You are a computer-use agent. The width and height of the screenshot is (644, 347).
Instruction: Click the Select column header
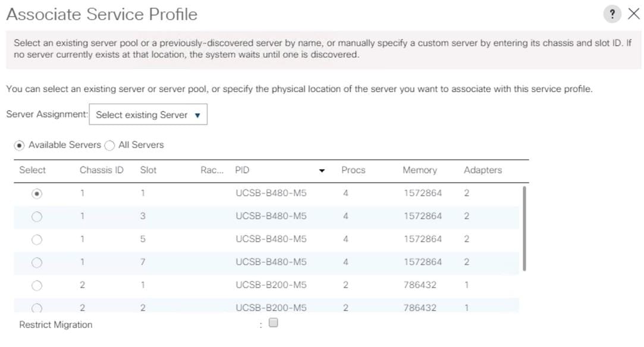click(33, 170)
